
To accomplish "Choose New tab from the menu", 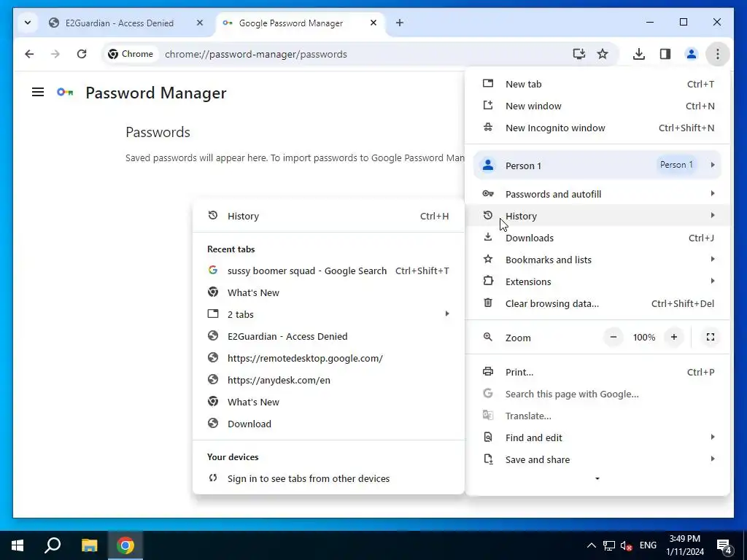I will (x=598, y=84).
